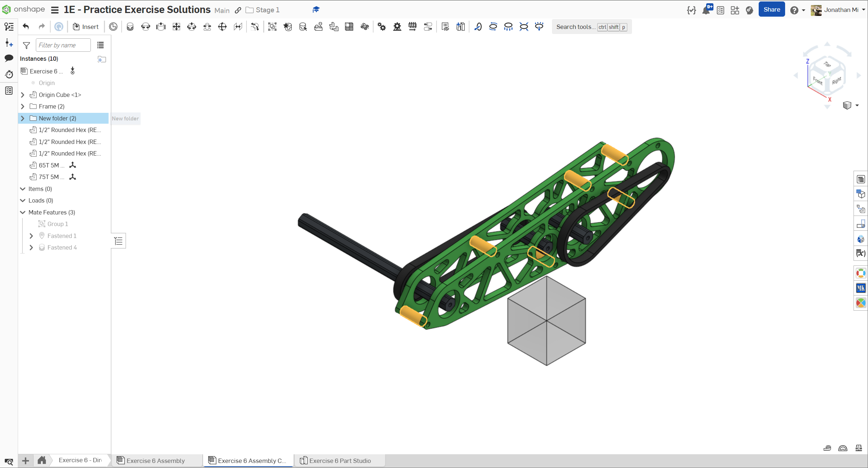
Task: Expand the Fastened 1 mate
Action: click(31, 236)
